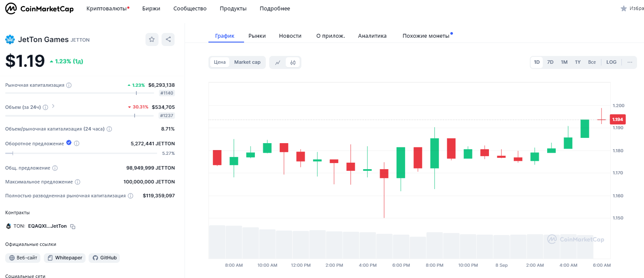
Task: Select the Цена chart toggle
Action: tap(220, 62)
